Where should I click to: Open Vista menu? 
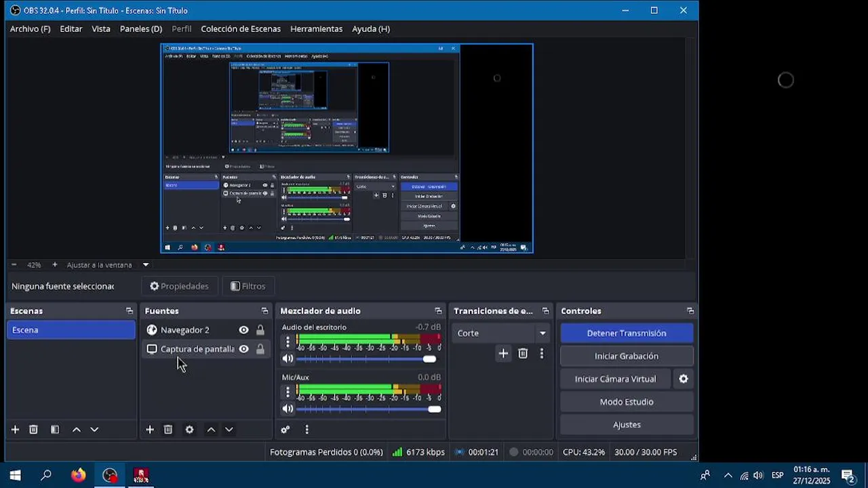click(101, 29)
